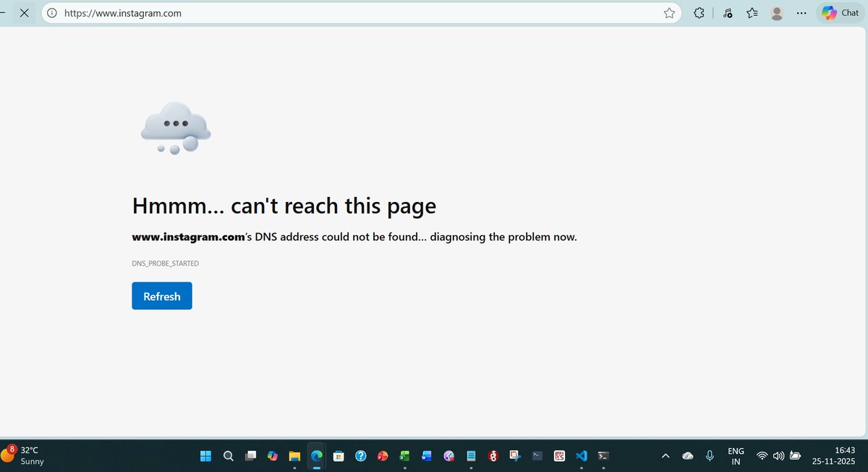Open Wi-Fi network settings in tray

click(x=762, y=456)
